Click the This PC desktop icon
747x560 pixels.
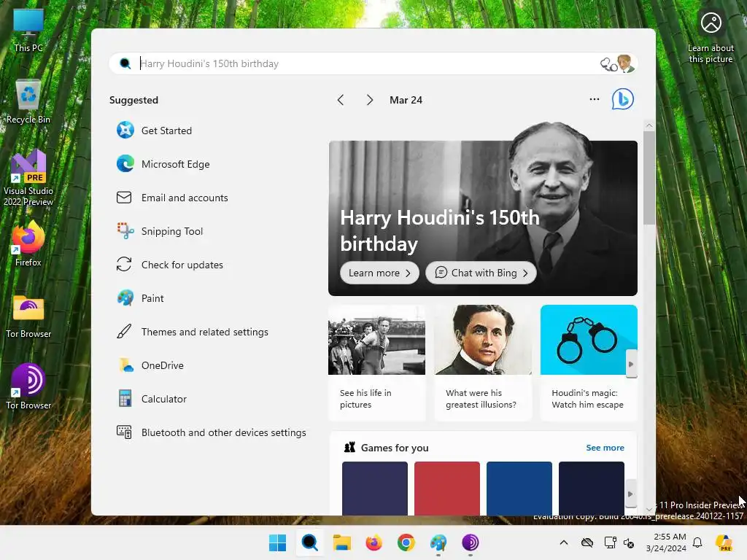pos(28,31)
